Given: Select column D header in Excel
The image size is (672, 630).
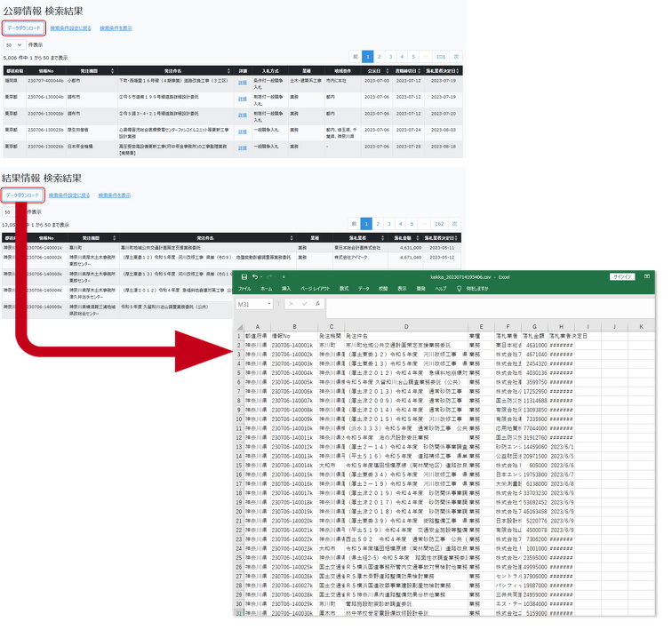Looking at the screenshot, I should point(405,326).
